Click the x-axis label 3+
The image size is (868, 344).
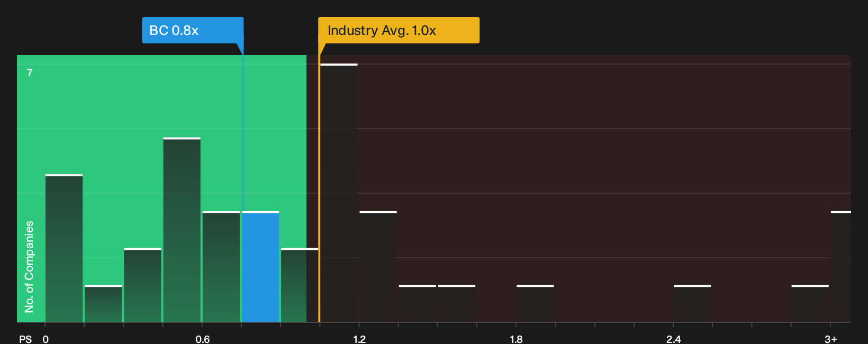pos(831,339)
